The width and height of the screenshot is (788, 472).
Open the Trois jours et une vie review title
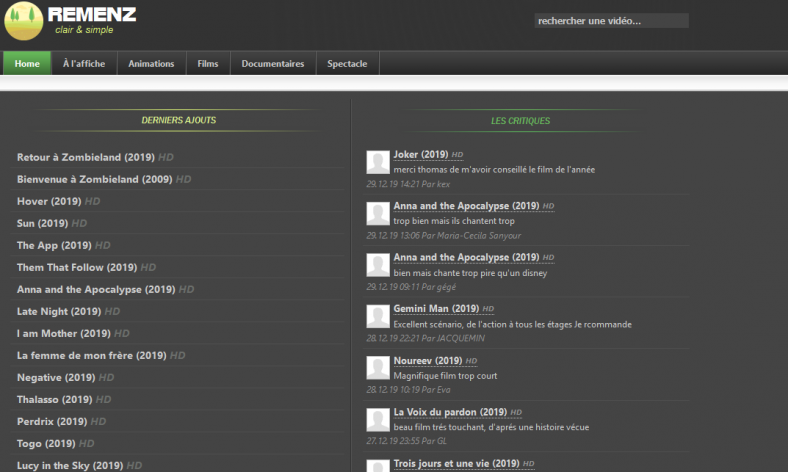click(x=456, y=464)
